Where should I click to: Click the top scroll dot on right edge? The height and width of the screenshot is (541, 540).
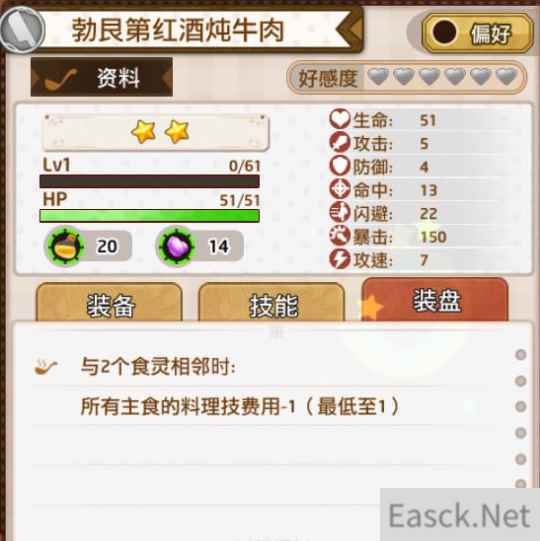(x=520, y=355)
